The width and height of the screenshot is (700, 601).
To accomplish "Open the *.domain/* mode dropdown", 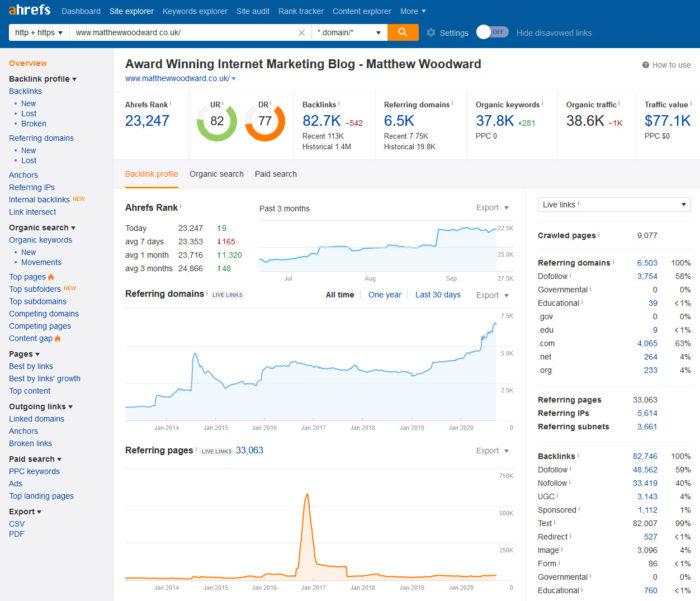I will [349, 33].
